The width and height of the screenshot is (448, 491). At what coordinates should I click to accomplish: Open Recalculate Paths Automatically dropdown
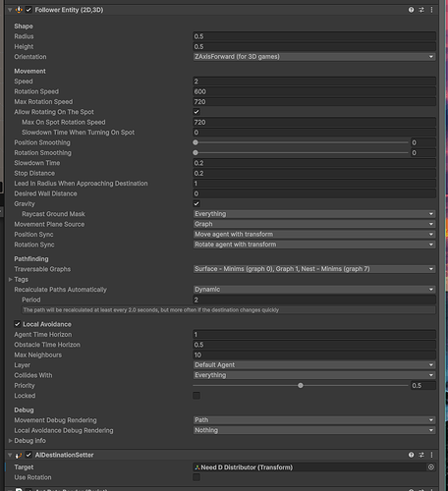[314, 290]
